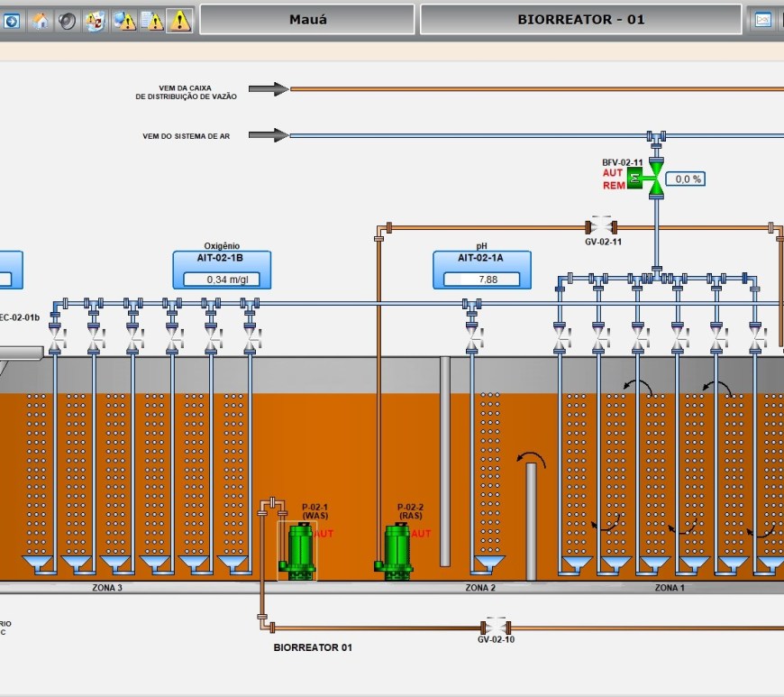Click the Mauá station title button
The image size is (784, 697).
(x=307, y=19)
